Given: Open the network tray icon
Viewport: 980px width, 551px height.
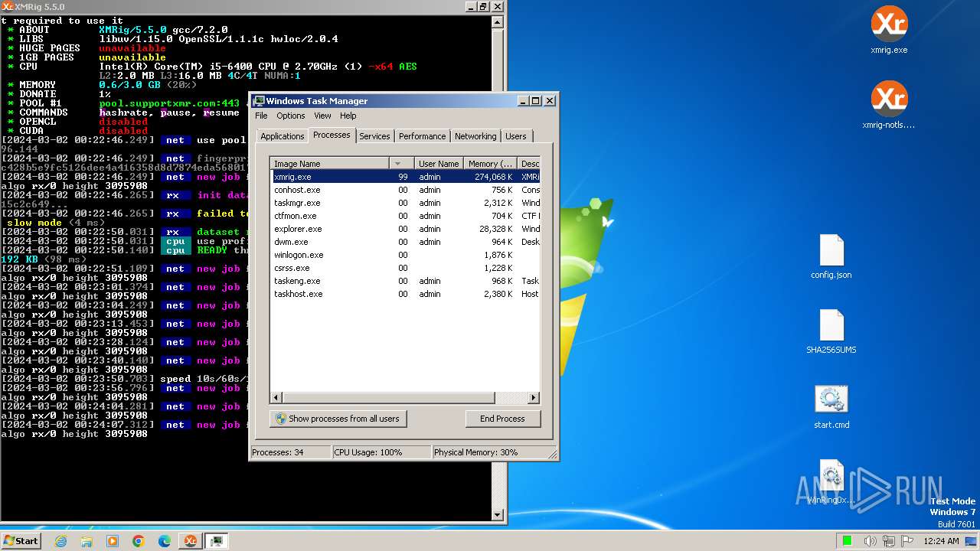Looking at the screenshot, I should [x=889, y=541].
